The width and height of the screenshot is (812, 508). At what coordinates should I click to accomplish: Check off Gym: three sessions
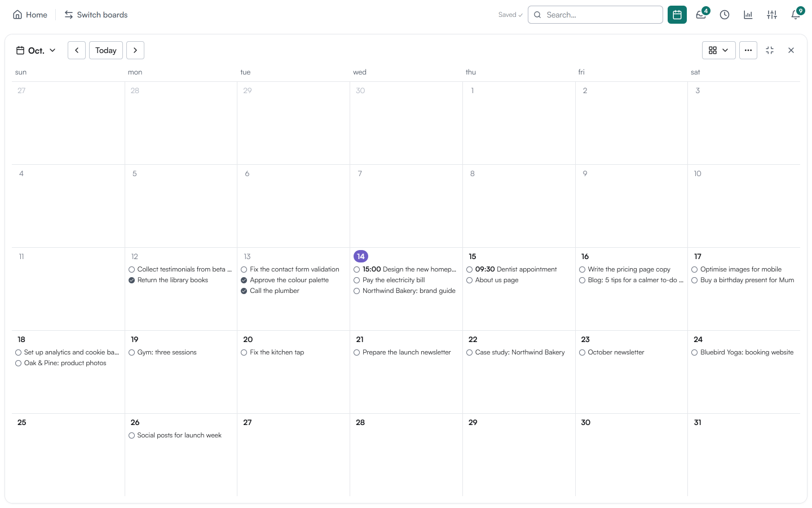[131, 353]
